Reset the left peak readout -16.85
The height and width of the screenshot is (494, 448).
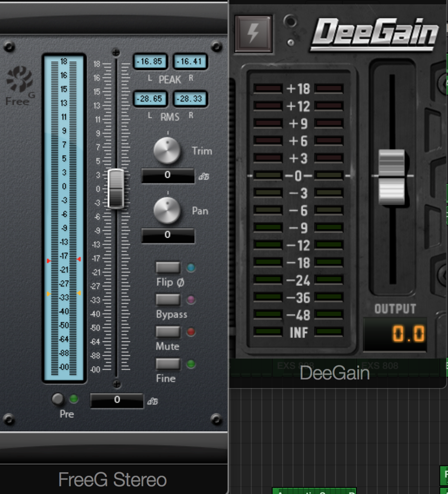pos(150,61)
